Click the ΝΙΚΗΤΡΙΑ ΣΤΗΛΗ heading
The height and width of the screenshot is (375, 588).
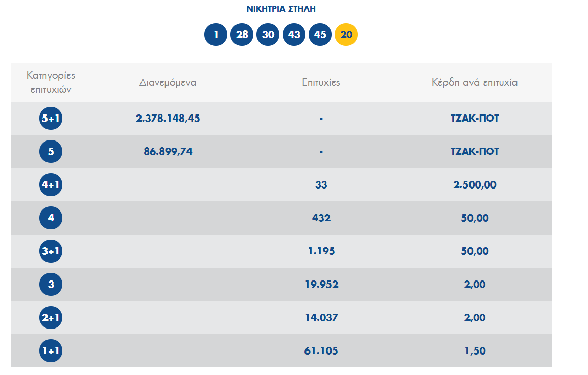pos(281,9)
